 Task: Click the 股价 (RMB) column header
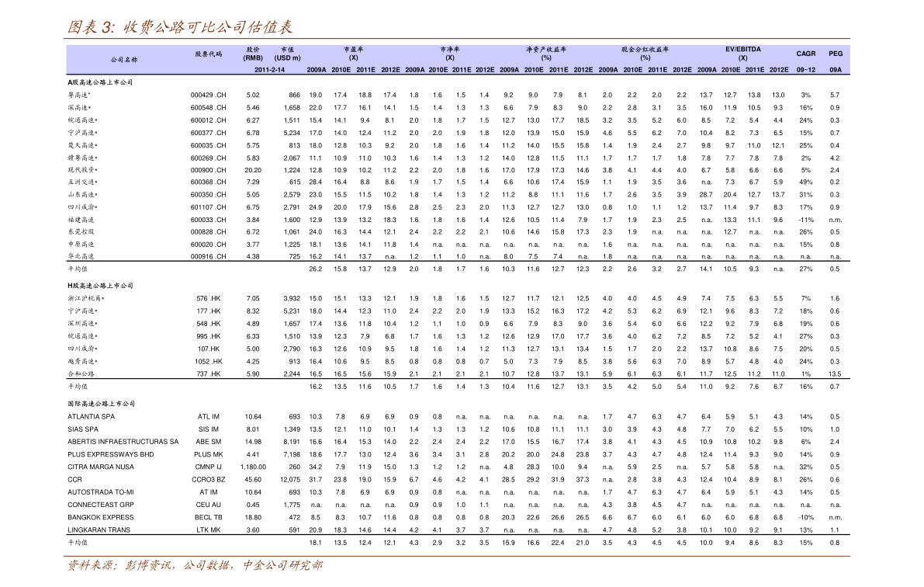point(253,54)
